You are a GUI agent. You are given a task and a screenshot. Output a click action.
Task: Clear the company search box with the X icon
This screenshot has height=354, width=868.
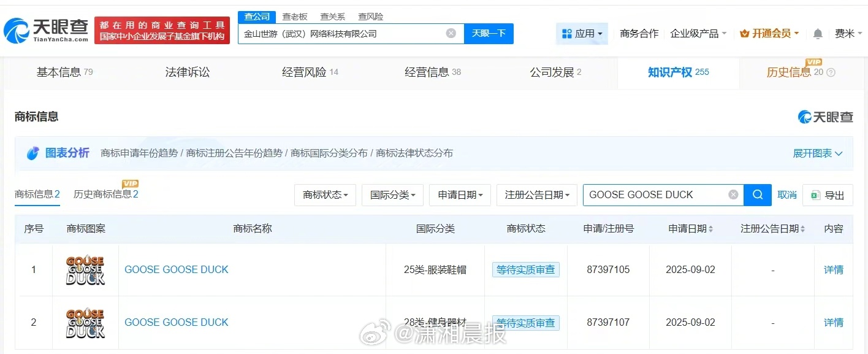pos(451,34)
